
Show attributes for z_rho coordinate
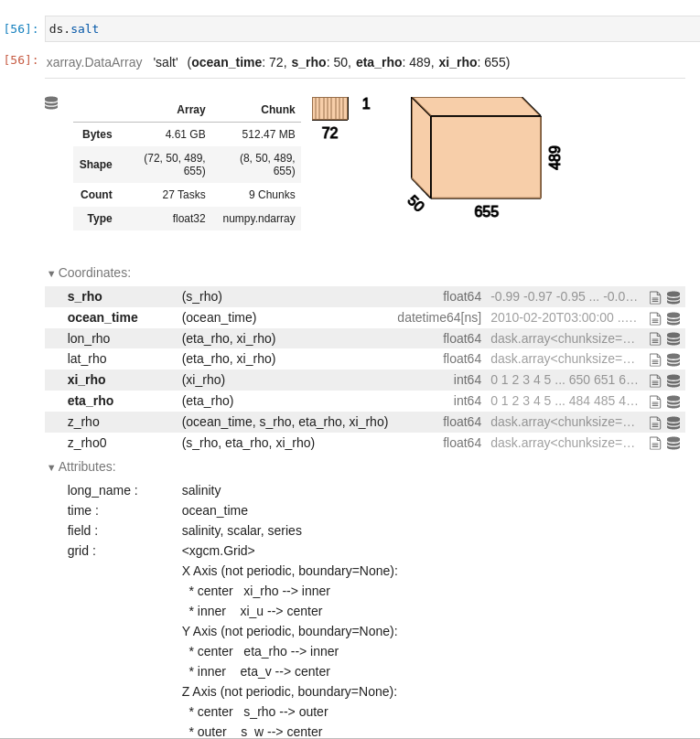[x=655, y=423]
